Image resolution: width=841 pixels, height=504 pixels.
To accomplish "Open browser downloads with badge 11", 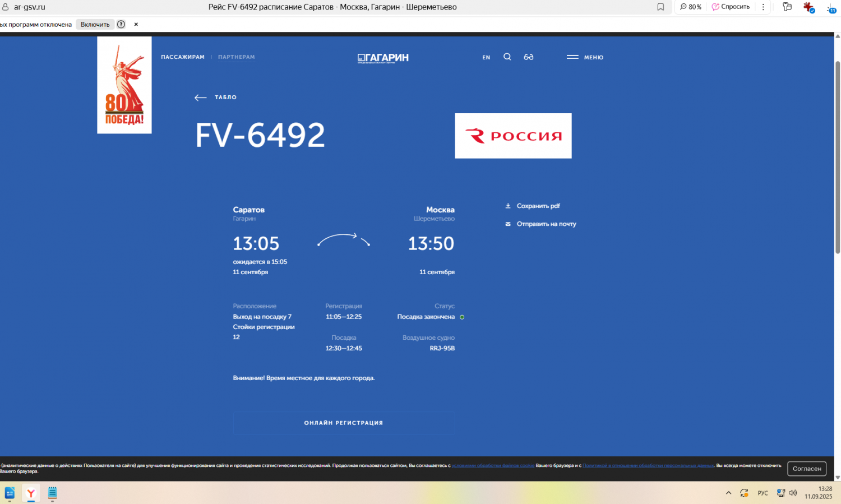I will coord(831,8).
